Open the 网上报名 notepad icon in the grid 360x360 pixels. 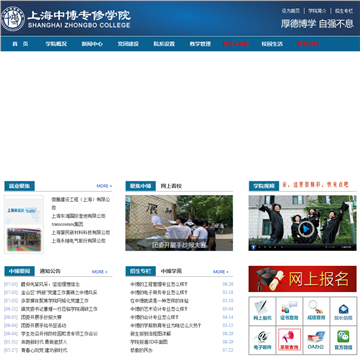click(262, 311)
